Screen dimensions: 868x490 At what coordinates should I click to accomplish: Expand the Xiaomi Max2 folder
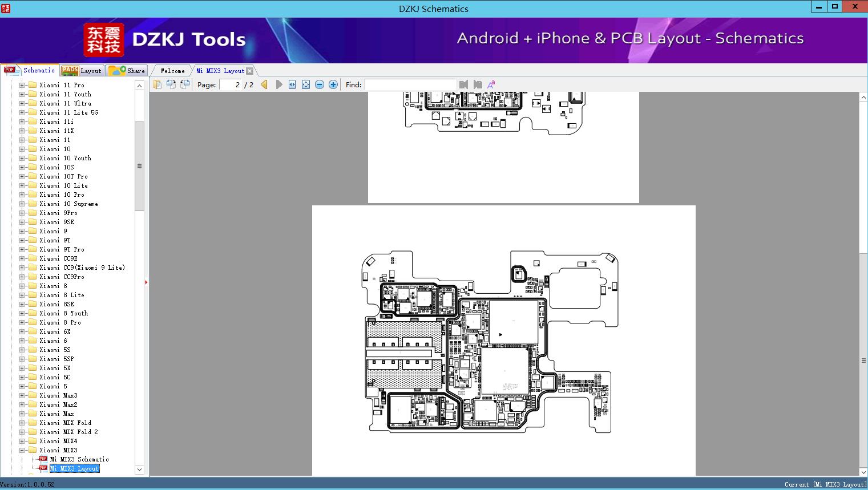[22, 404]
